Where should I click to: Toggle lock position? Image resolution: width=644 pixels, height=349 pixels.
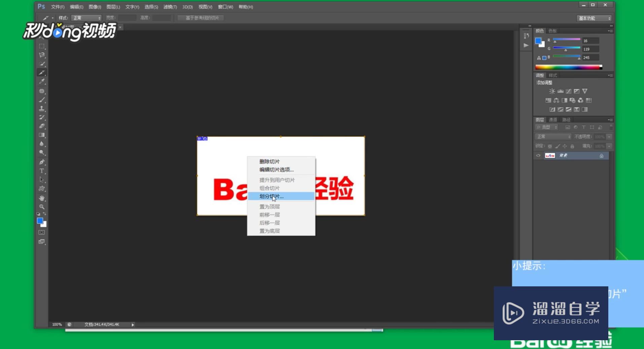(565, 146)
